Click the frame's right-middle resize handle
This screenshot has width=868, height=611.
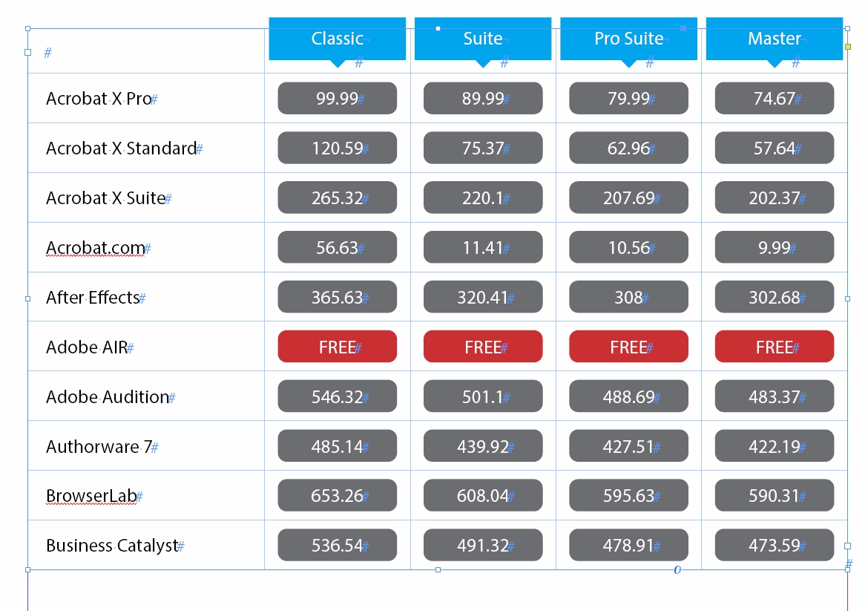[x=848, y=298]
